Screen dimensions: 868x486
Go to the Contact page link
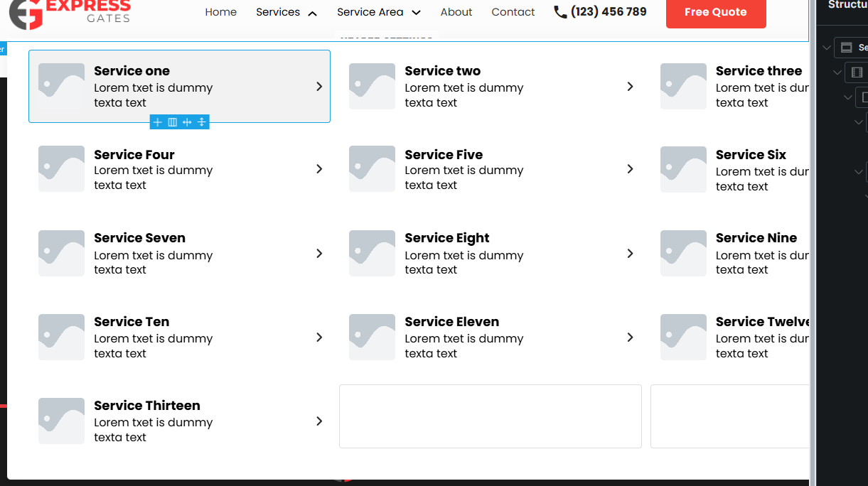click(513, 12)
